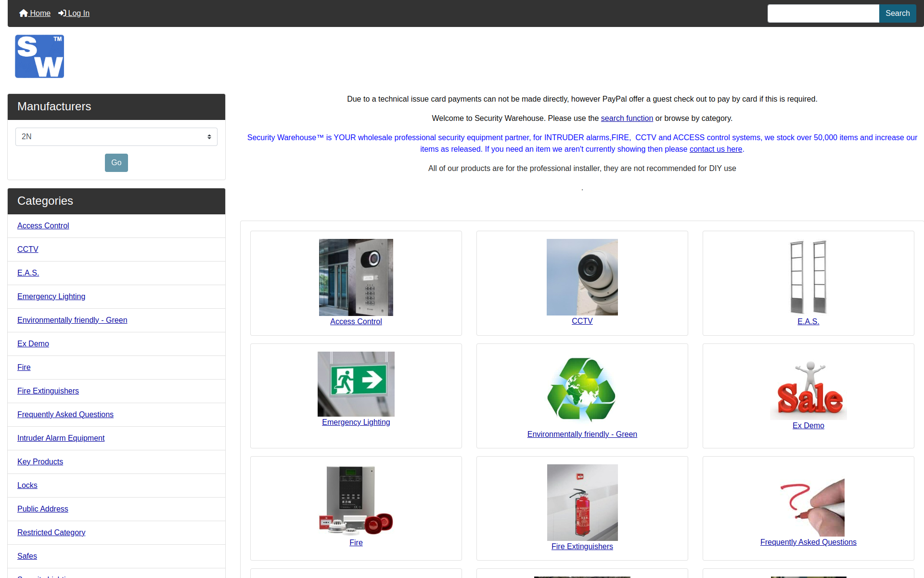Viewport: 924px width, 578px height.
Task: Open the Manufacturers dropdown showing 2N
Action: pos(116,137)
